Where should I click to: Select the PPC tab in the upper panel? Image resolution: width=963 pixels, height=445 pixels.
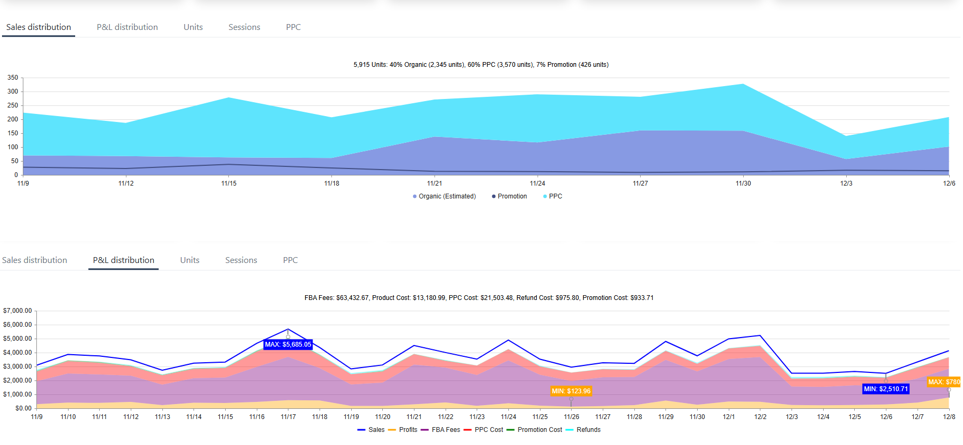coord(293,27)
